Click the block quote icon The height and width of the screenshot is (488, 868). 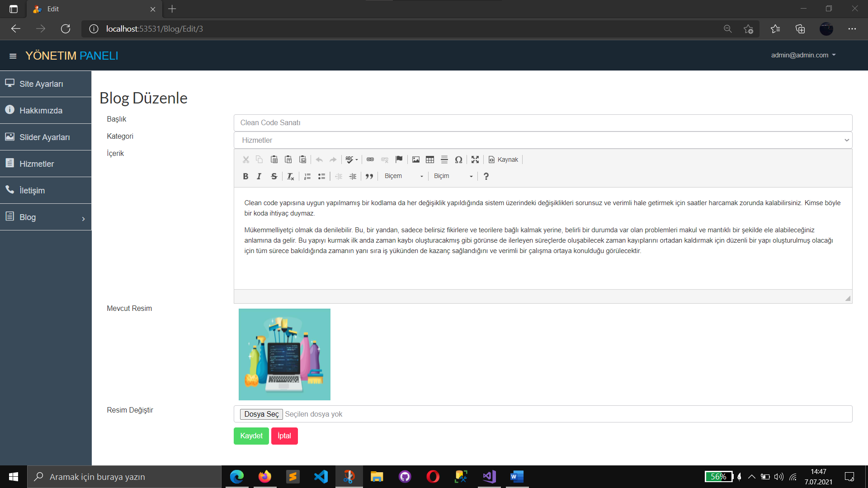pos(369,176)
